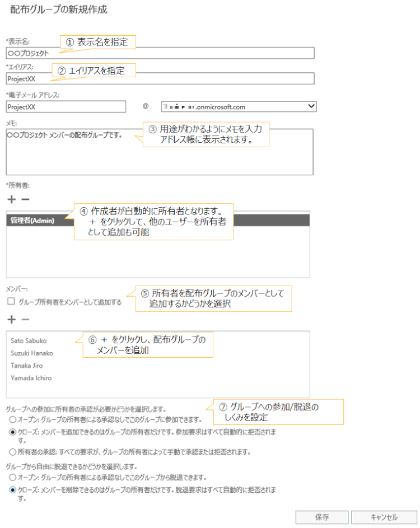Remove member with the minus icon under メンバー
This screenshot has height=528, width=420.
click(25, 319)
